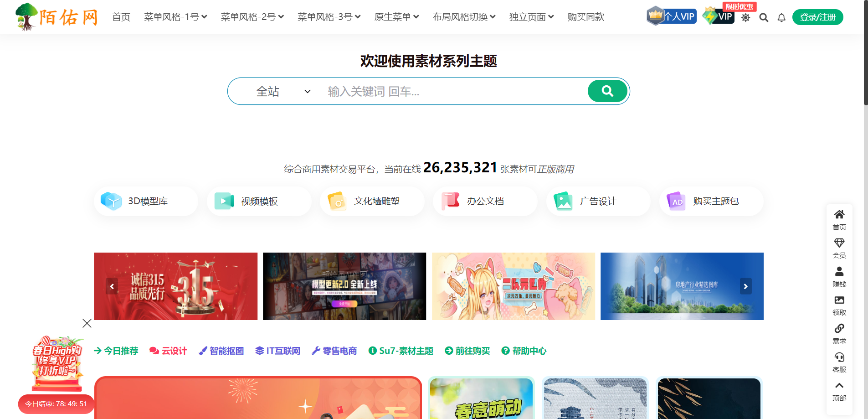The width and height of the screenshot is (868, 419).
Task: Select the 首页 top menu item
Action: point(121,17)
